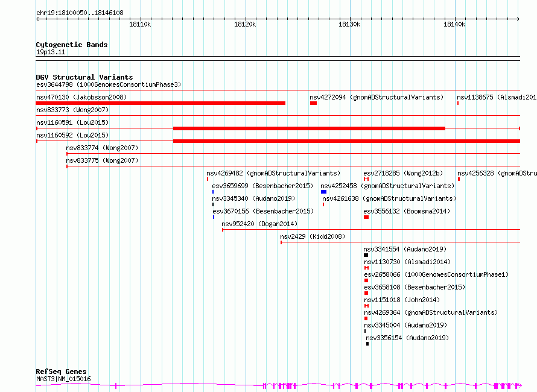Viewport: 537px width, 392px height.
Task: Select the red glyph under nsv1151018
Action: coord(366,306)
